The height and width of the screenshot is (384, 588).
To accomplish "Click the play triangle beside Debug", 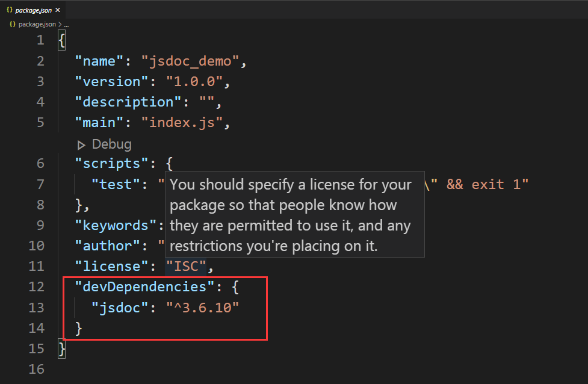I will pos(81,145).
